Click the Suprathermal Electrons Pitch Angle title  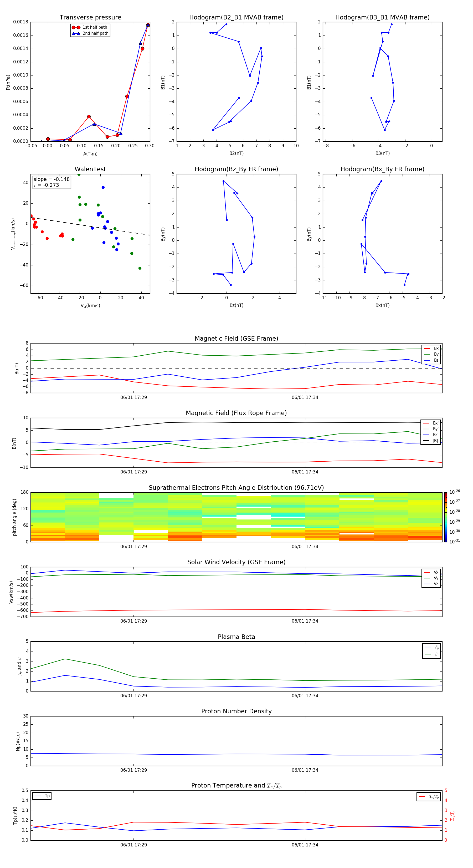pyautogui.click(x=236, y=488)
